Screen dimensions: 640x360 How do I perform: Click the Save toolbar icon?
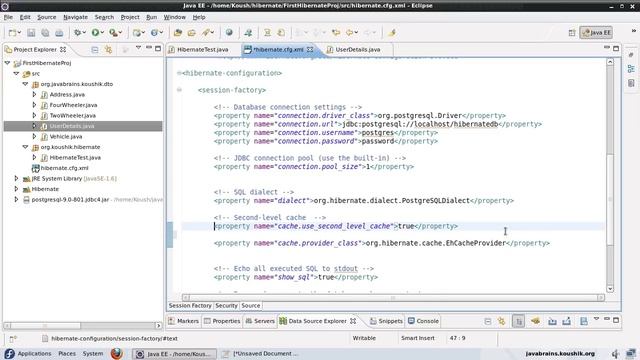[31, 33]
